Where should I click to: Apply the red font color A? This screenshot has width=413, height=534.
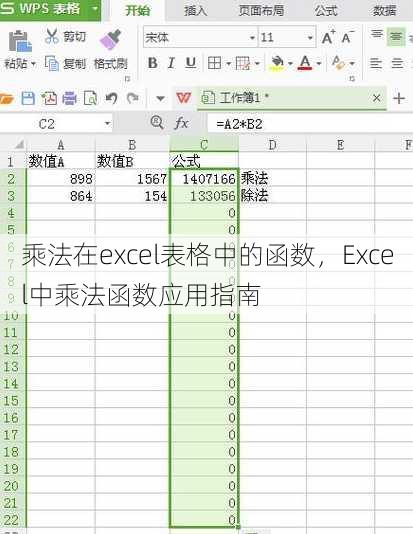pos(305,63)
